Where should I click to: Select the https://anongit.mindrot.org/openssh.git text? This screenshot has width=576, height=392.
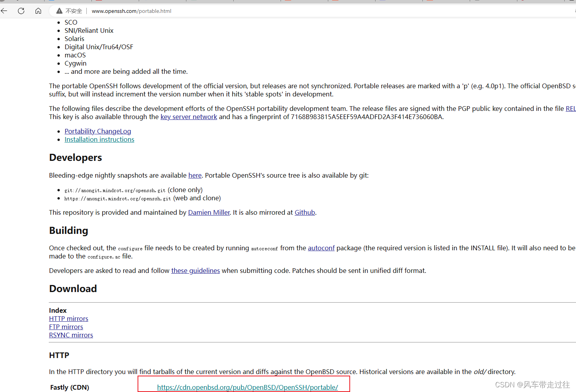[118, 199]
